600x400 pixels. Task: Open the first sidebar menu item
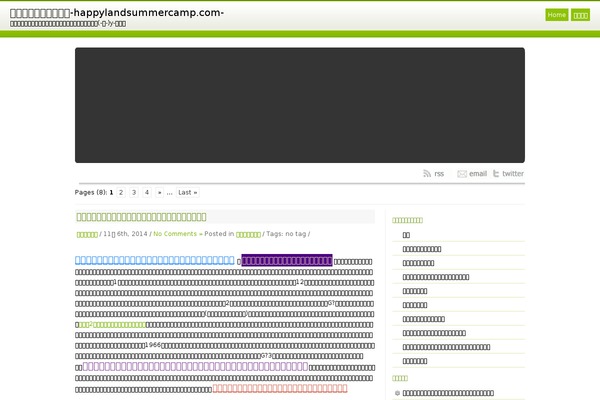pyautogui.click(x=406, y=235)
